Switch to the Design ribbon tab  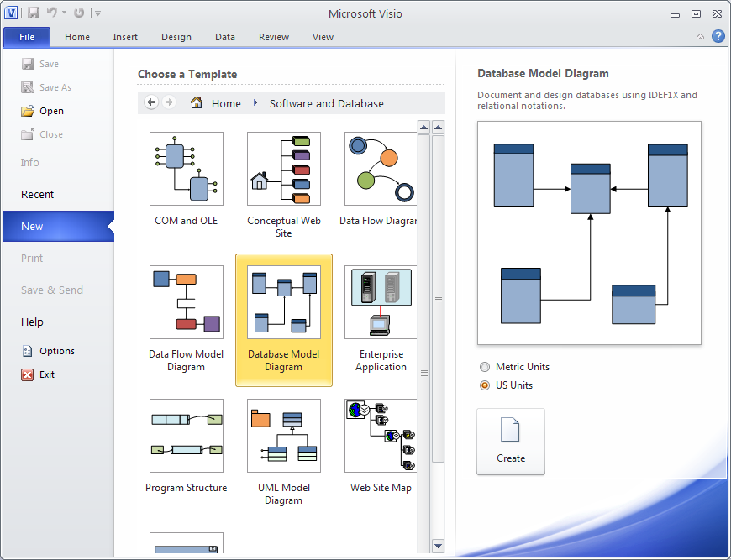coord(176,37)
